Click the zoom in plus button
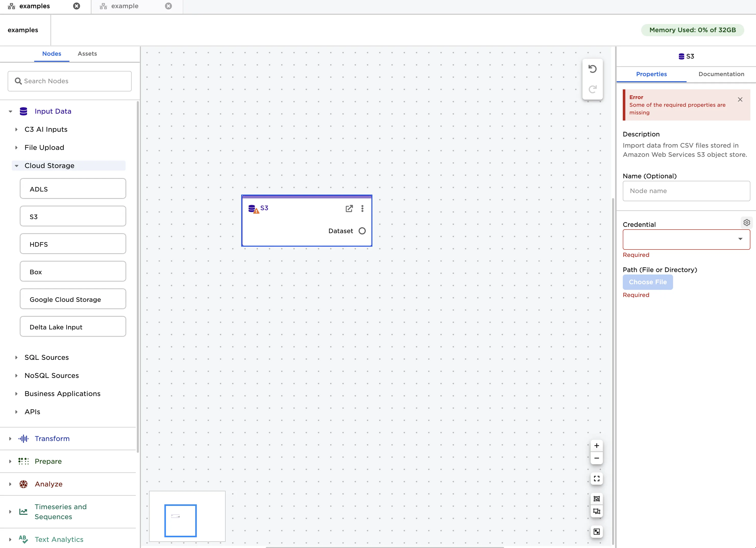Screen dimensions: 756x548 coord(596,446)
